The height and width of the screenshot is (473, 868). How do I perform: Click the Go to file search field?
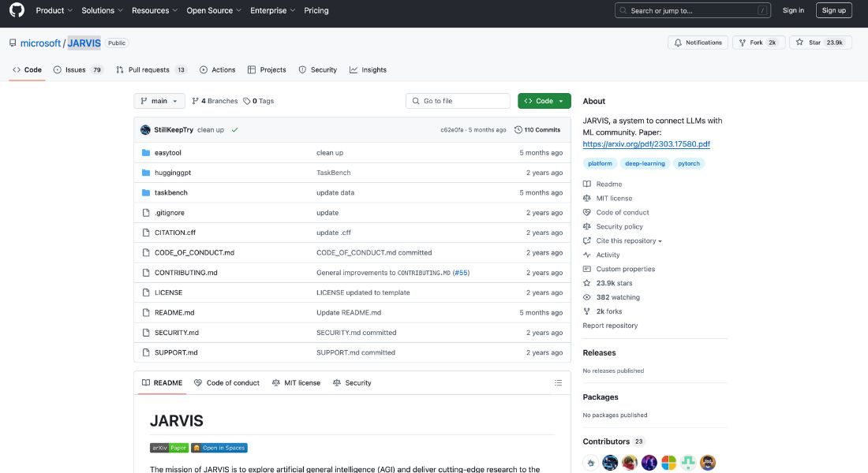[458, 100]
